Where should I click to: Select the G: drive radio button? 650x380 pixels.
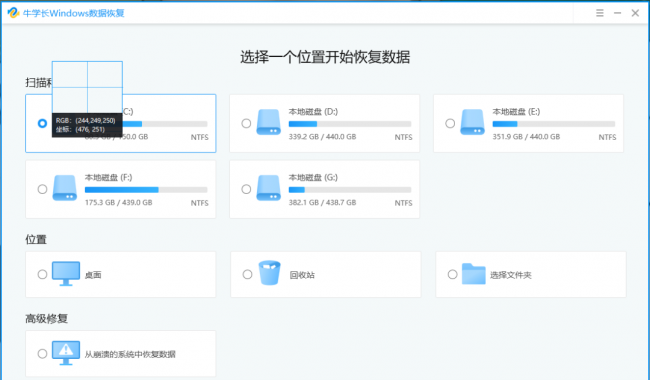(246, 189)
